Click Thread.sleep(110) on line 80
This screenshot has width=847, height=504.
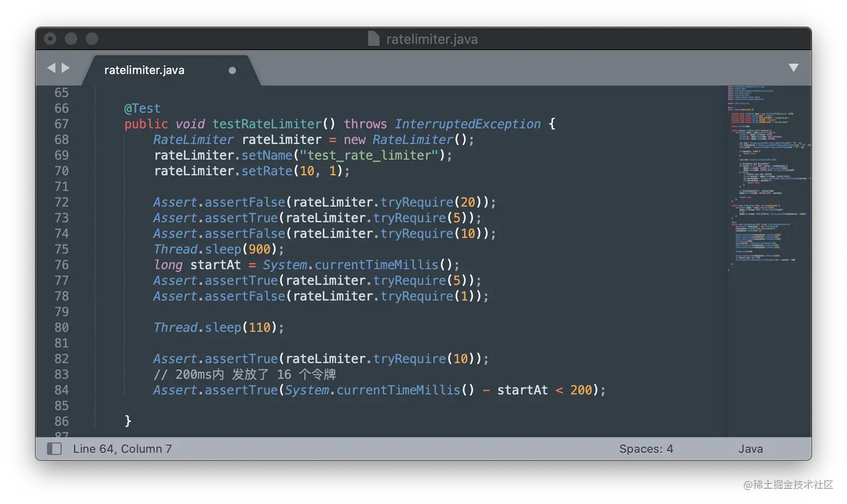[x=216, y=328]
